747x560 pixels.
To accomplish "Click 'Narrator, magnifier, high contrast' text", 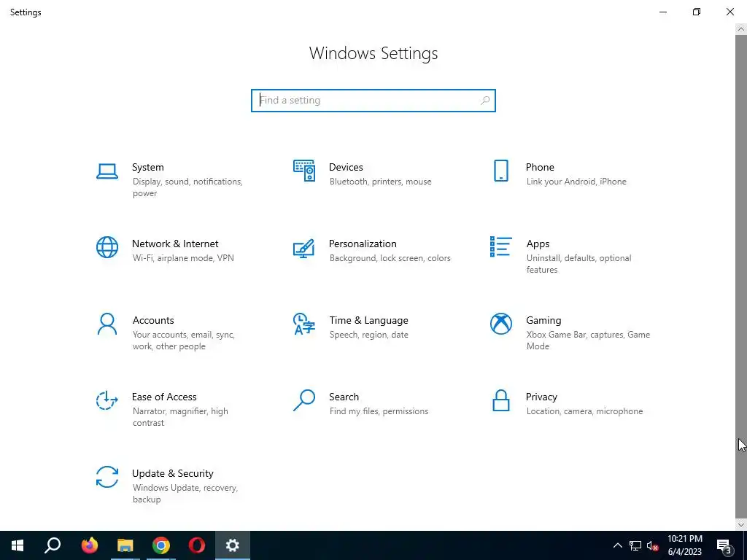I will pyautogui.click(x=180, y=417).
